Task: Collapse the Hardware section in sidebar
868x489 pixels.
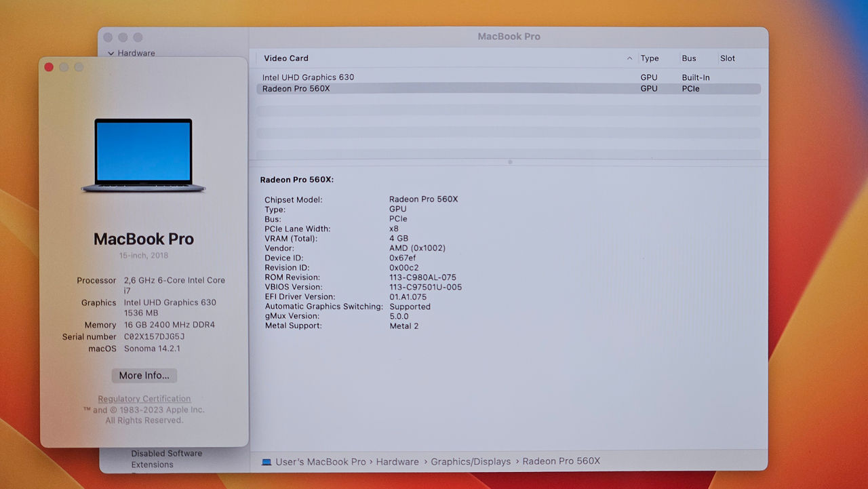Action: pos(111,53)
